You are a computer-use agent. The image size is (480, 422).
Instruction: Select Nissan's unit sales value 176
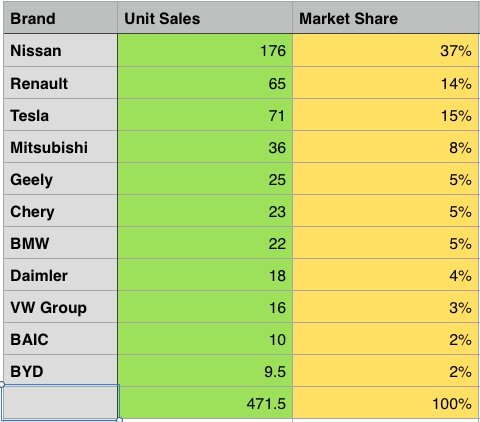pyautogui.click(x=205, y=50)
